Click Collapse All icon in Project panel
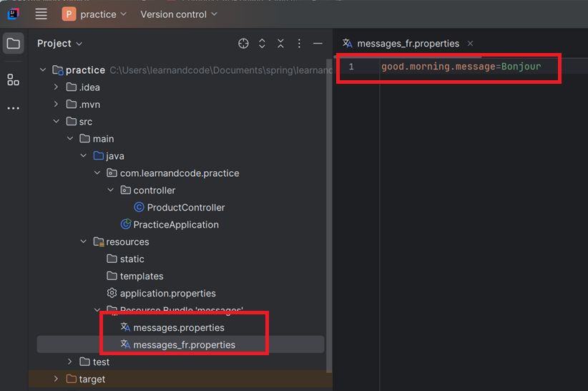 pos(280,44)
